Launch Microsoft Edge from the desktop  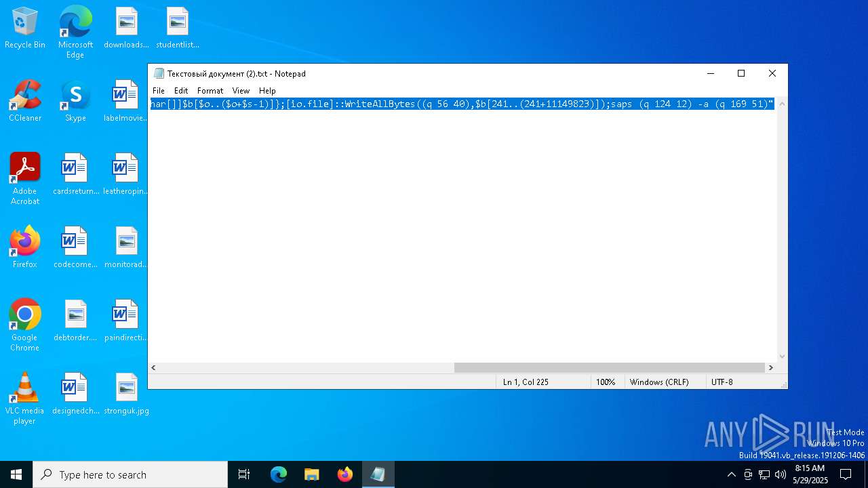point(75,32)
